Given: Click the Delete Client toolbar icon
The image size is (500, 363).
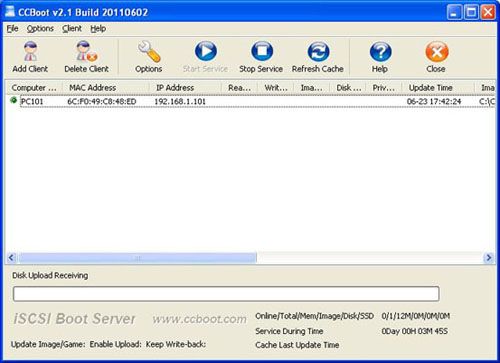Looking at the screenshot, I should pyautogui.click(x=86, y=52).
